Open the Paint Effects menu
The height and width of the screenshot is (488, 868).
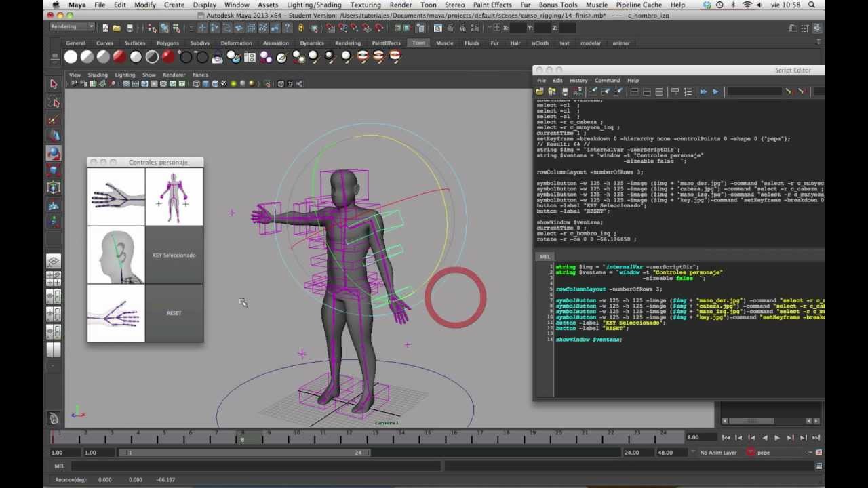click(x=492, y=5)
